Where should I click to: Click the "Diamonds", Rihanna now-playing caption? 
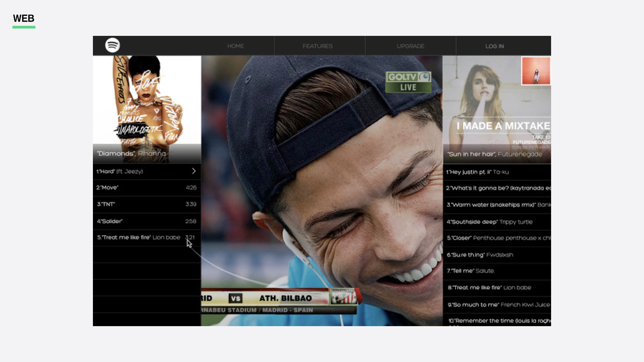[131, 154]
